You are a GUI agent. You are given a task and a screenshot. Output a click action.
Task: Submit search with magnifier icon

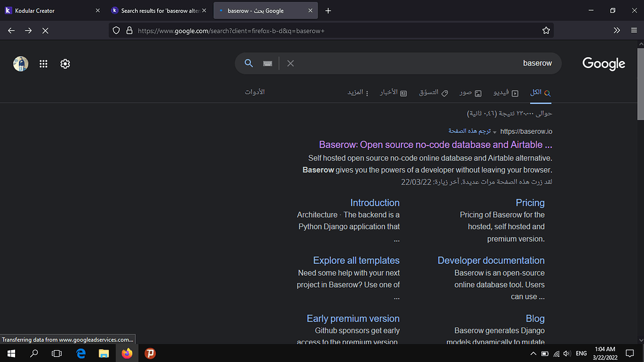248,64
